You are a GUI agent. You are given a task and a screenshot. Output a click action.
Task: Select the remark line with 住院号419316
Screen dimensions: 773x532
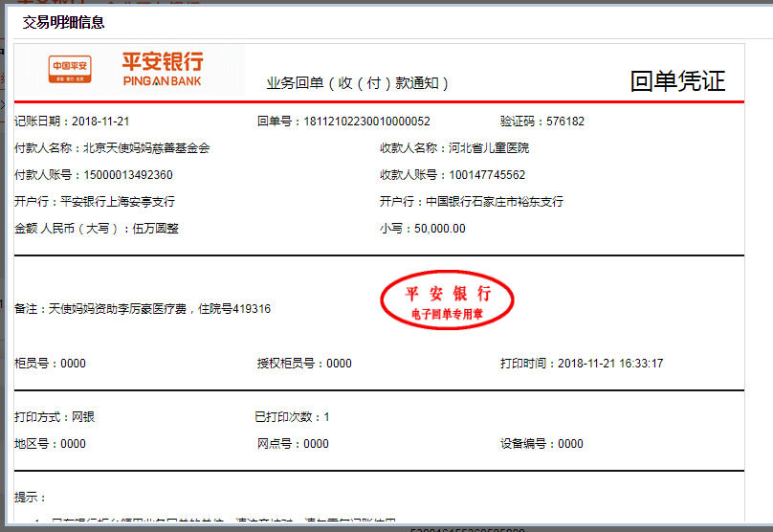(143, 309)
